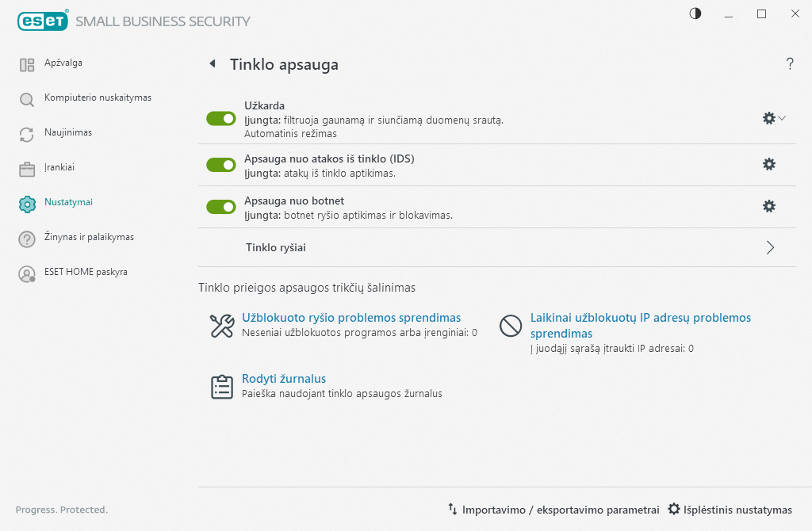812x531 pixels.
Task: Turn off Apsauga nuo atakos iš tinklo toggle
Action: point(221,165)
